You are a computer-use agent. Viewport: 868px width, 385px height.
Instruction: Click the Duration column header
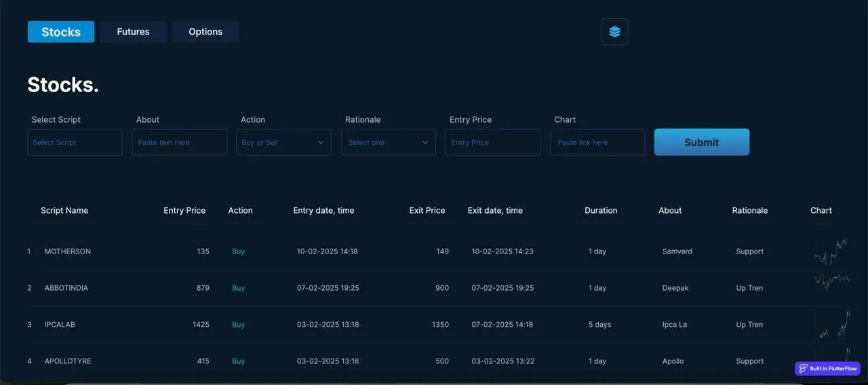click(601, 211)
